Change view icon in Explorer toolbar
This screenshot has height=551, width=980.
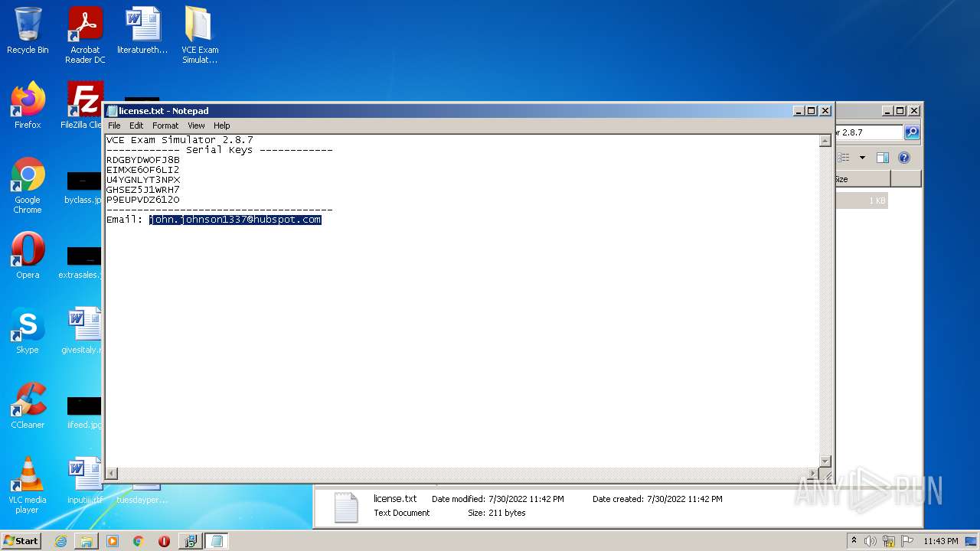click(x=844, y=158)
